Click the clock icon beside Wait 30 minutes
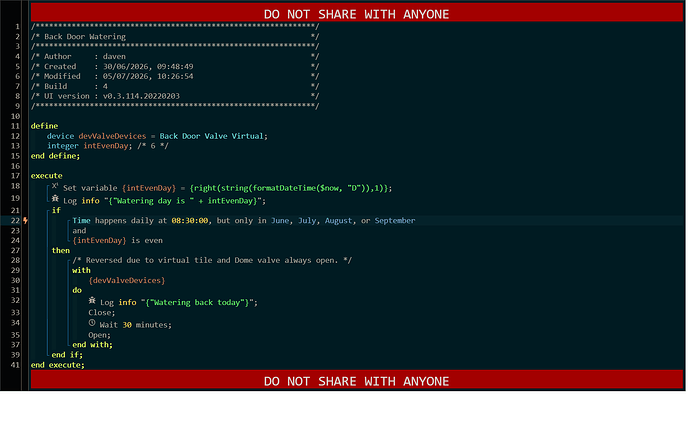 tap(92, 323)
